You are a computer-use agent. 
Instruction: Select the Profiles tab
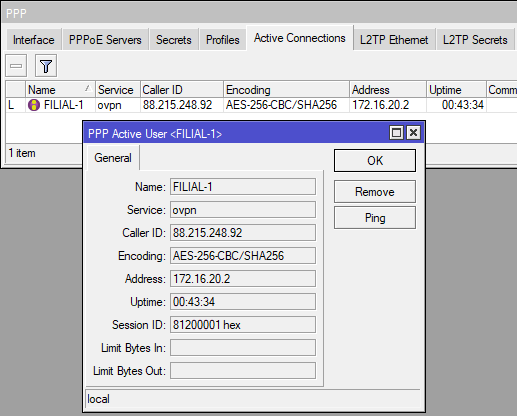223,40
